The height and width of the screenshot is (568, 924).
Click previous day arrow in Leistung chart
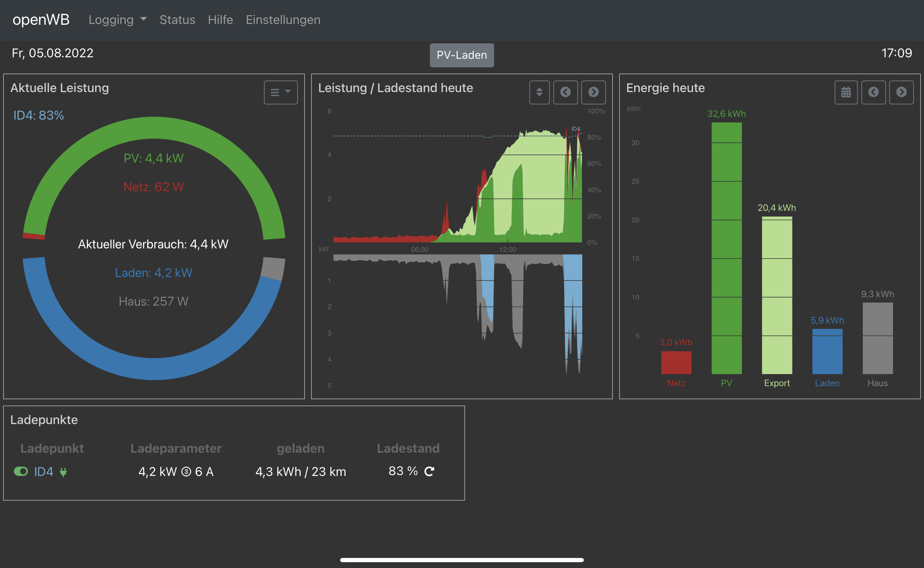565,92
